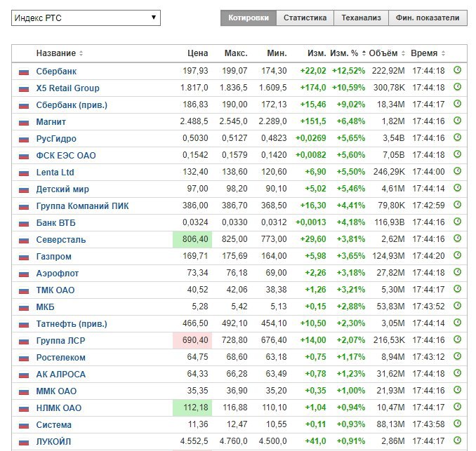Screen dimensions: 476x451
Task: Click the clock icon in Северсталь row
Action: click(x=457, y=238)
